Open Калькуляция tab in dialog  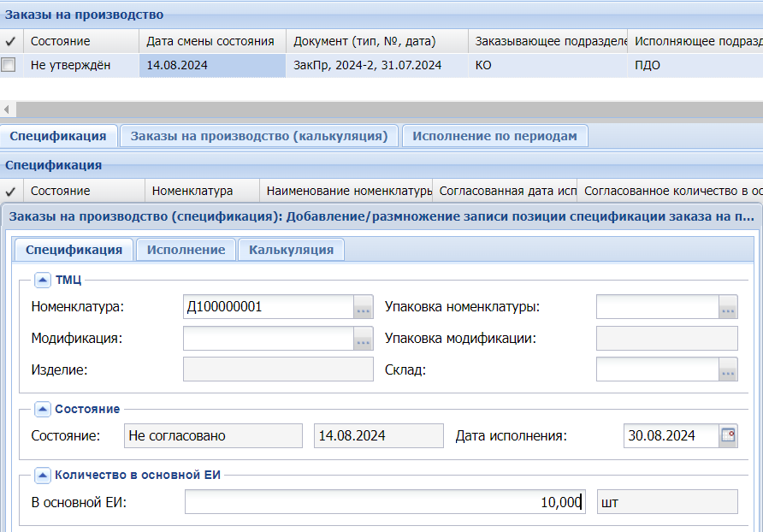[x=291, y=250]
